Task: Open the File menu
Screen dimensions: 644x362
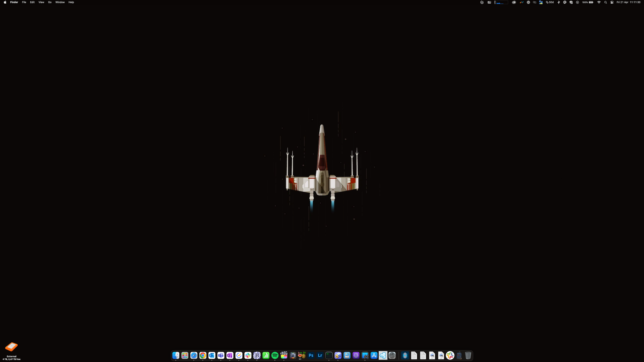Action: [x=24, y=2]
